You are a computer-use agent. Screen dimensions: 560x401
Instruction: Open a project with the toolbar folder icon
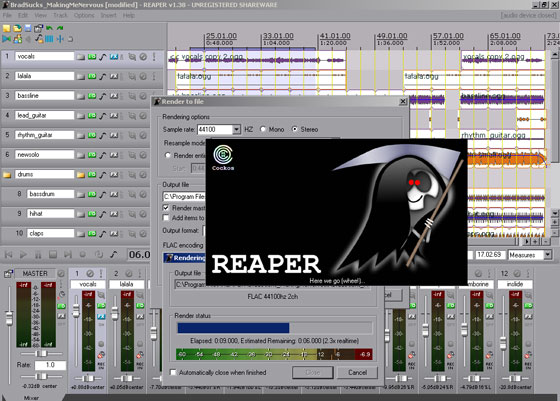(17, 28)
